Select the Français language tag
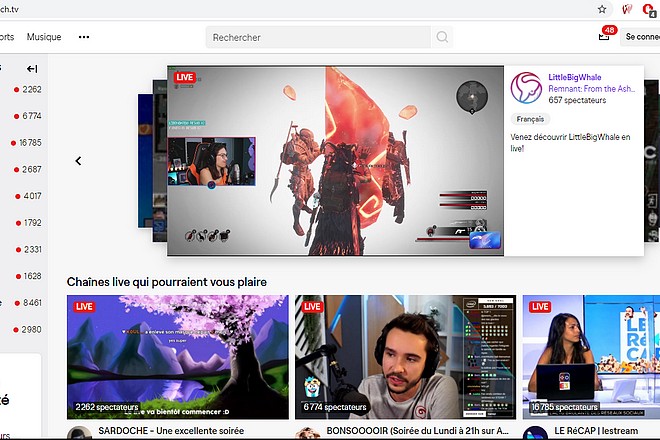660x440 pixels. click(x=531, y=121)
